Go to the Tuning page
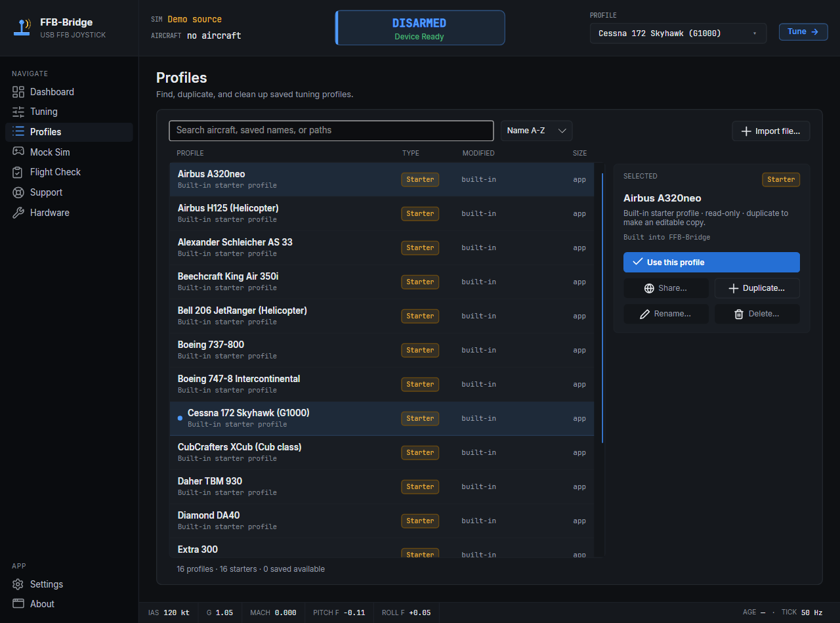840x623 pixels. point(69,112)
